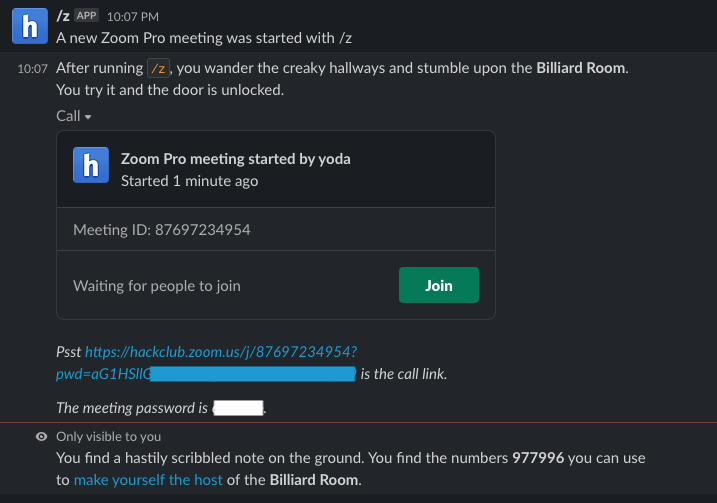Click the Started 1 minute ago text
Image resolution: width=717 pixels, height=503 pixels.
pyautogui.click(x=189, y=181)
